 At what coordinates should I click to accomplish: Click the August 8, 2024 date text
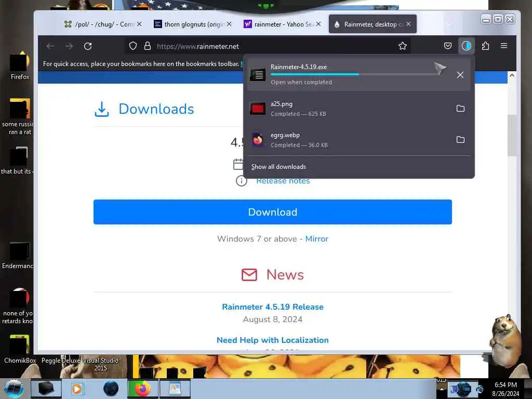coord(272,320)
